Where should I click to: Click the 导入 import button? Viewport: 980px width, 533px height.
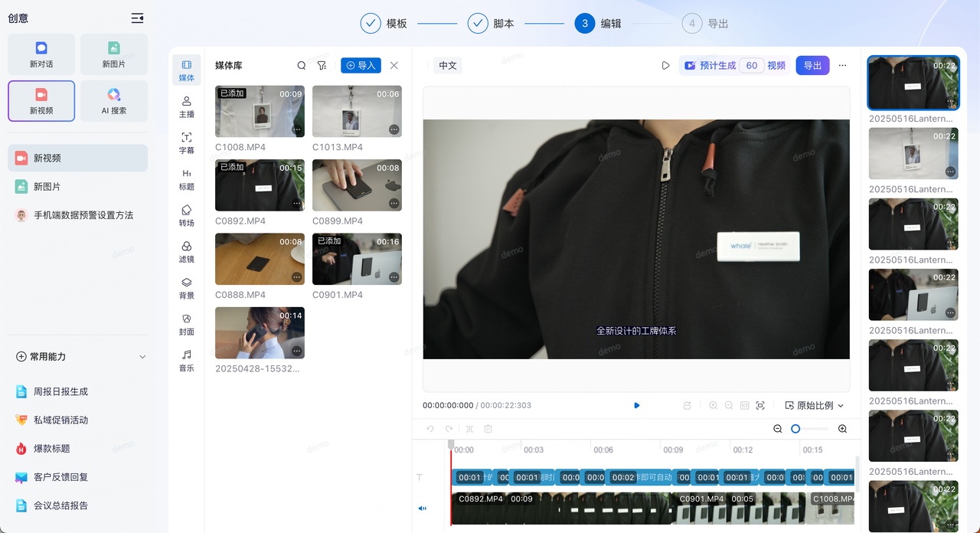click(361, 66)
